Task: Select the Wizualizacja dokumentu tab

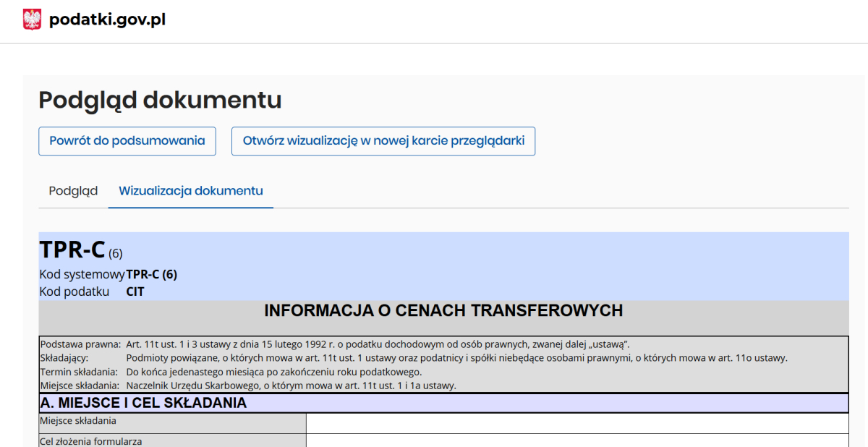Action: click(x=191, y=191)
